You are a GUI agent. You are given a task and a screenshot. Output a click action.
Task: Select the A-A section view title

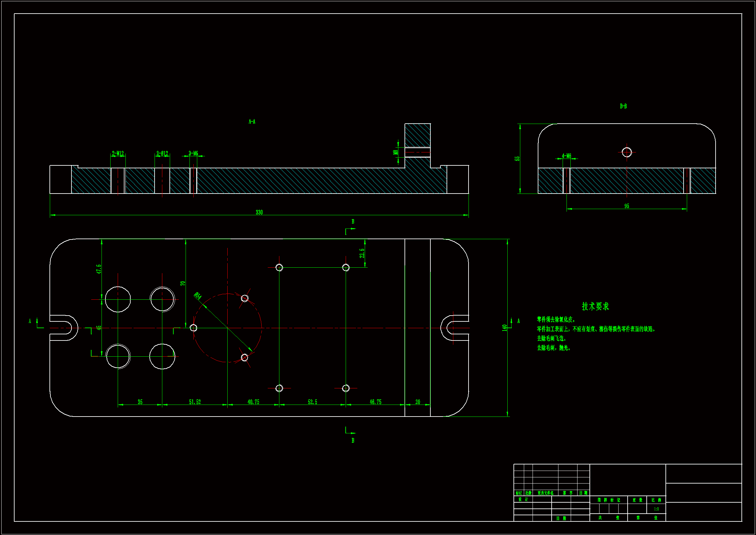252,122
